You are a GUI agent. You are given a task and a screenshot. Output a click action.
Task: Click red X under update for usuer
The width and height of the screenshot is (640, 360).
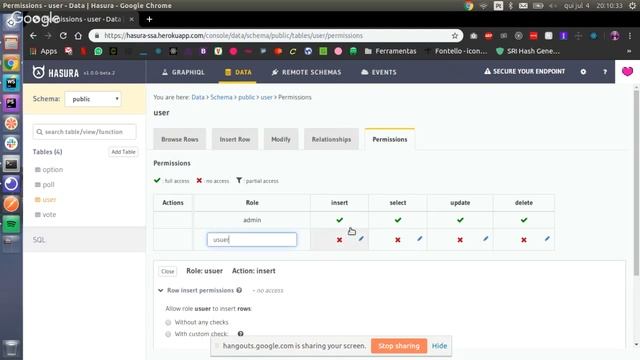(x=460, y=240)
